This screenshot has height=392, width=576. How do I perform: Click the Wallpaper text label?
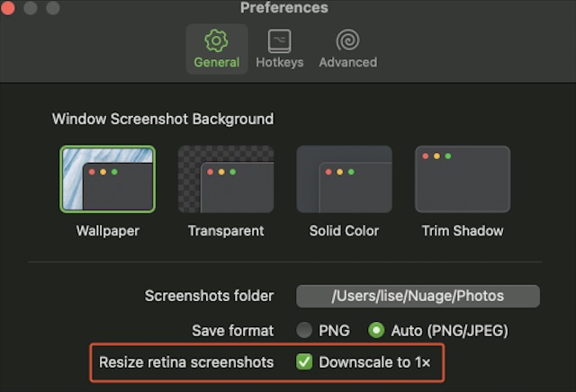coord(107,231)
